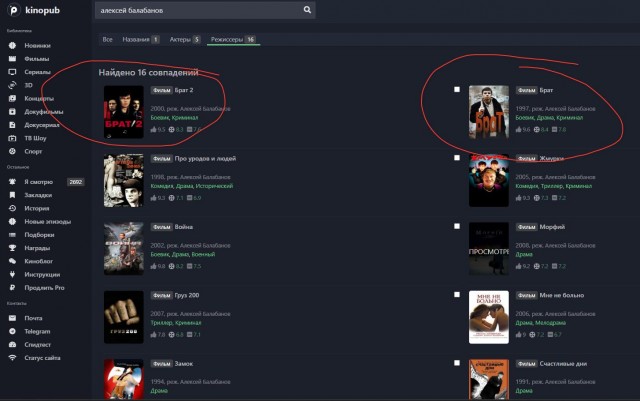Click the Я смотрю count badge 2692
640x401 pixels.
coord(76,182)
